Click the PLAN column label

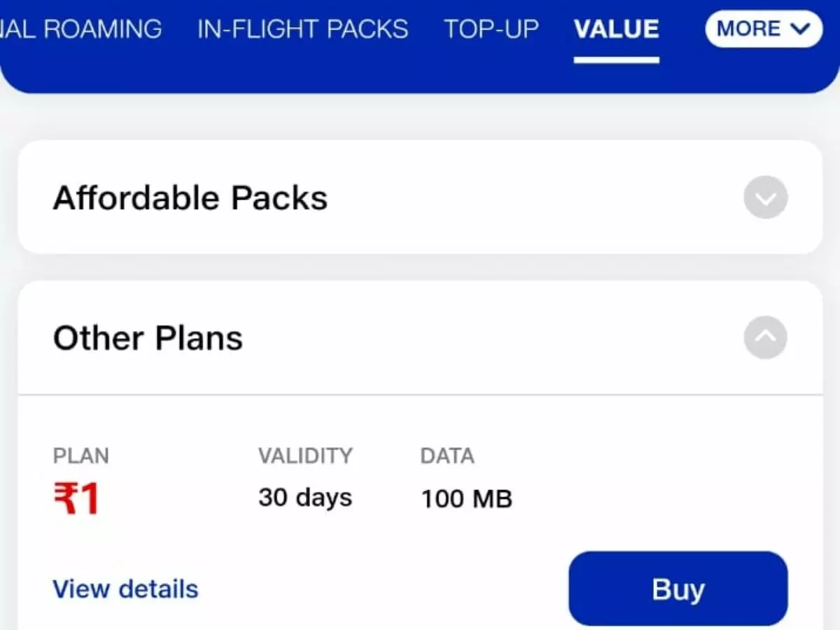81,456
